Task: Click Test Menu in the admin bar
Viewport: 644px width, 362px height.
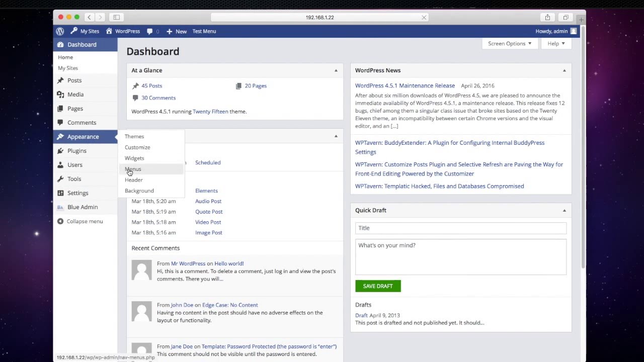Action: 204,31
